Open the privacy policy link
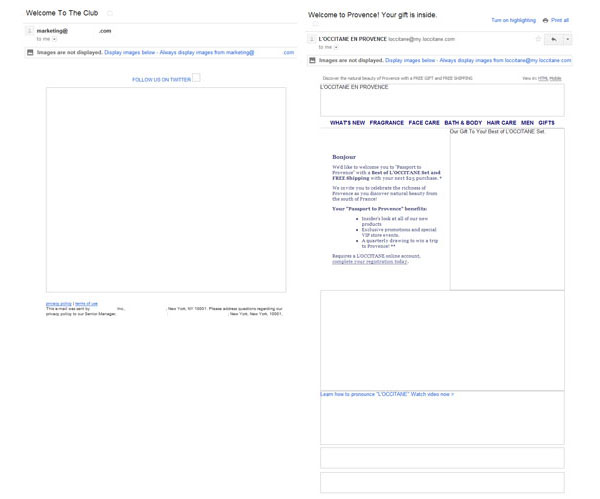 (58, 303)
